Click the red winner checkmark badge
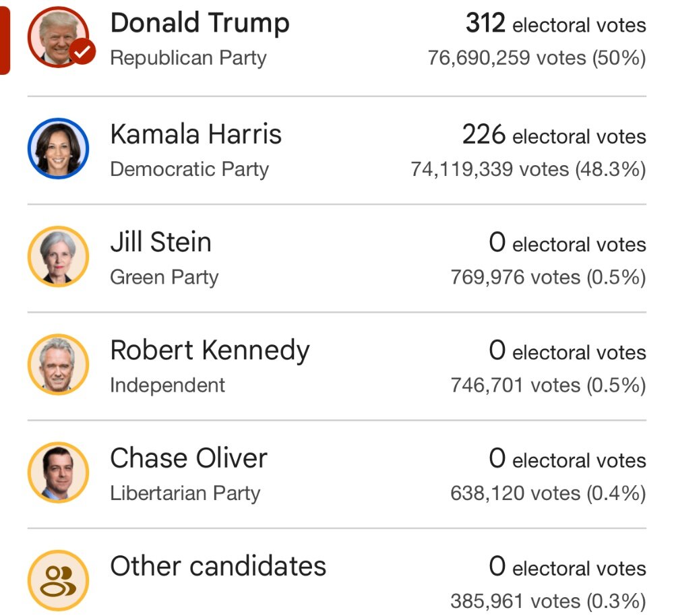This screenshot has height=616, width=674. click(82, 52)
